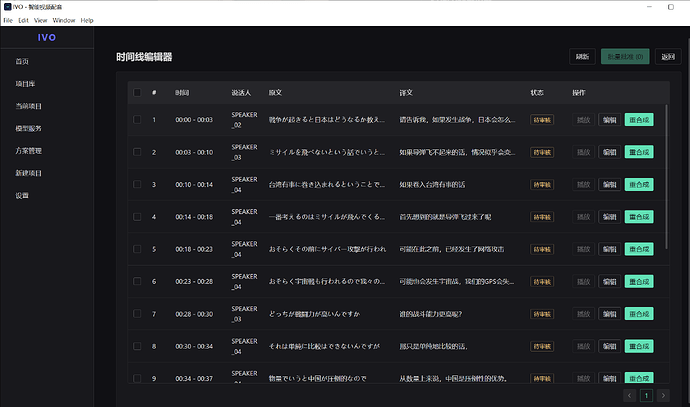Edit row 6 via 编辑 button
690x407 pixels.
(x=609, y=281)
